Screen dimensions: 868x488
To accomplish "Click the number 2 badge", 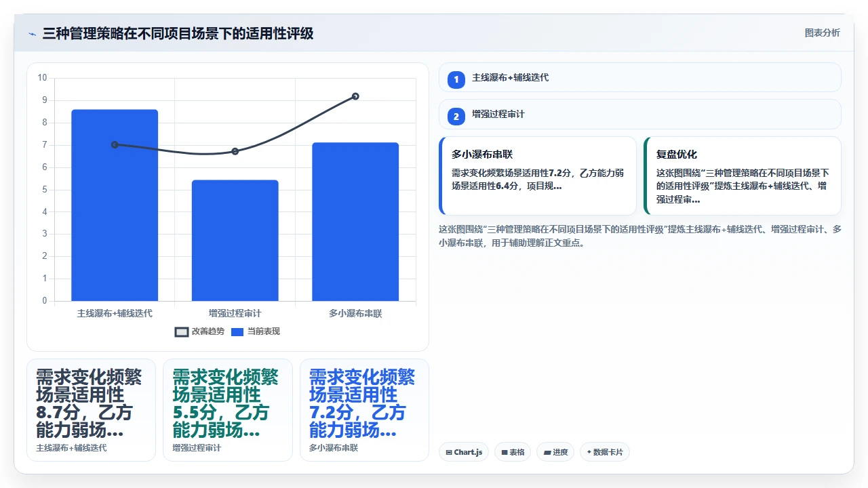I will tap(456, 116).
